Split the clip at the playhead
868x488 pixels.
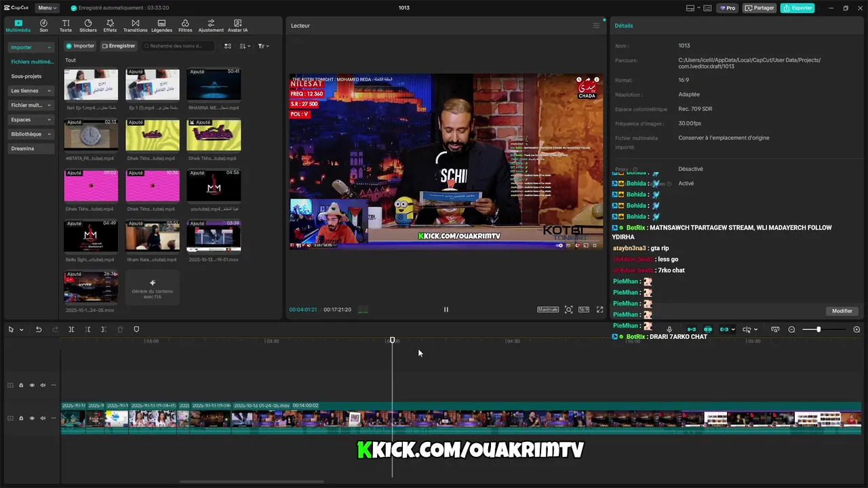click(x=71, y=329)
